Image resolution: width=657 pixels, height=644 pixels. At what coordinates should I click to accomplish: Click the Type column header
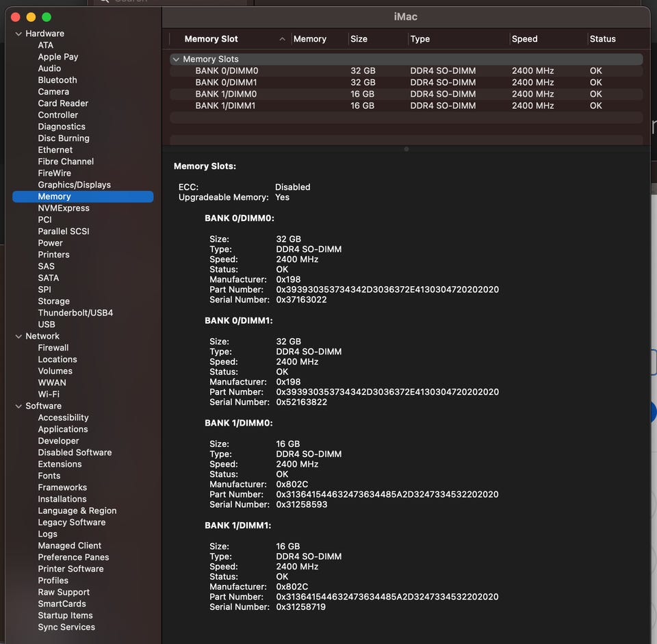pyautogui.click(x=420, y=39)
